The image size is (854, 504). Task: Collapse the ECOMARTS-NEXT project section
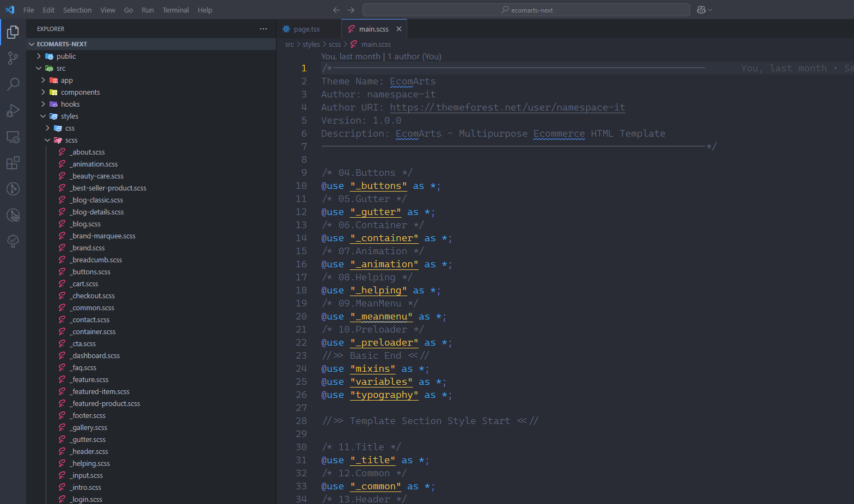pos(62,44)
